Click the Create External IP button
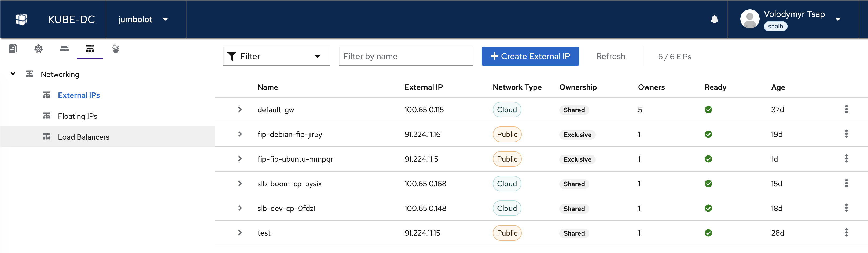The height and width of the screenshot is (253, 868). pos(530,56)
